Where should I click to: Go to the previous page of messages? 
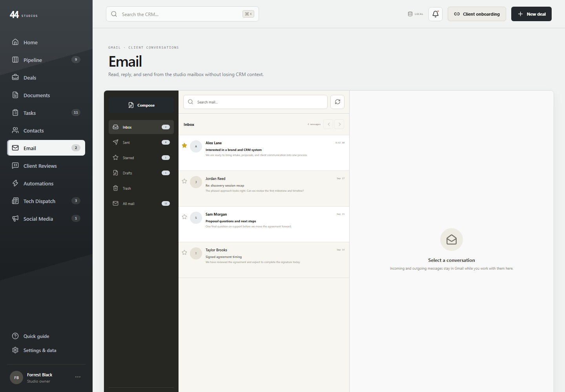[328, 124]
